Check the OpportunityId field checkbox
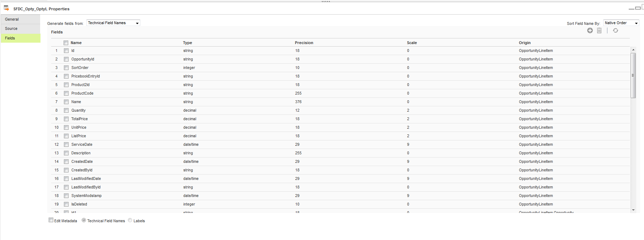This screenshot has height=240, width=644. 66,59
